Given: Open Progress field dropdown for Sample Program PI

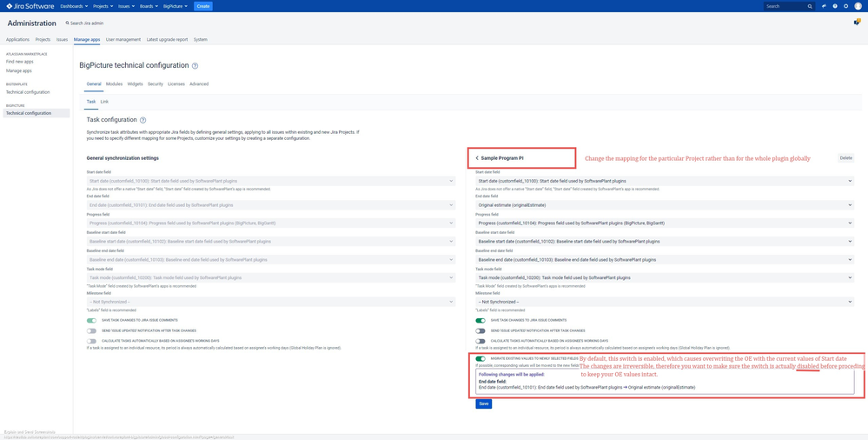Looking at the screenshot, I should pyautogui.click(x=665, y=223).
